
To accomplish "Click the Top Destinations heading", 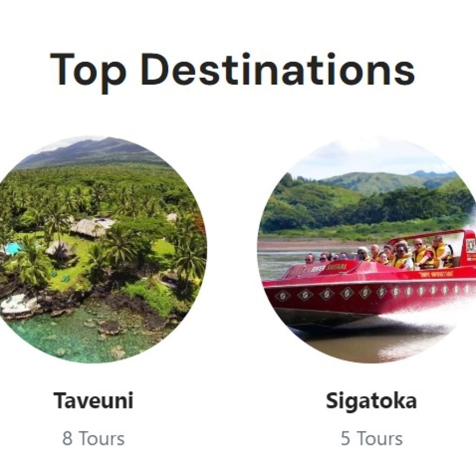I will click(x=232, y=70).
